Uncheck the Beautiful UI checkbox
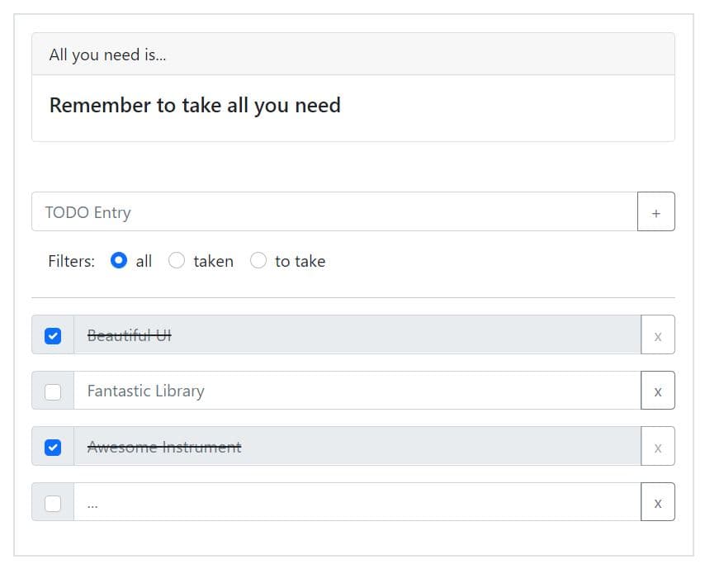The image size is (724, 588). click(x=53, y=335)
